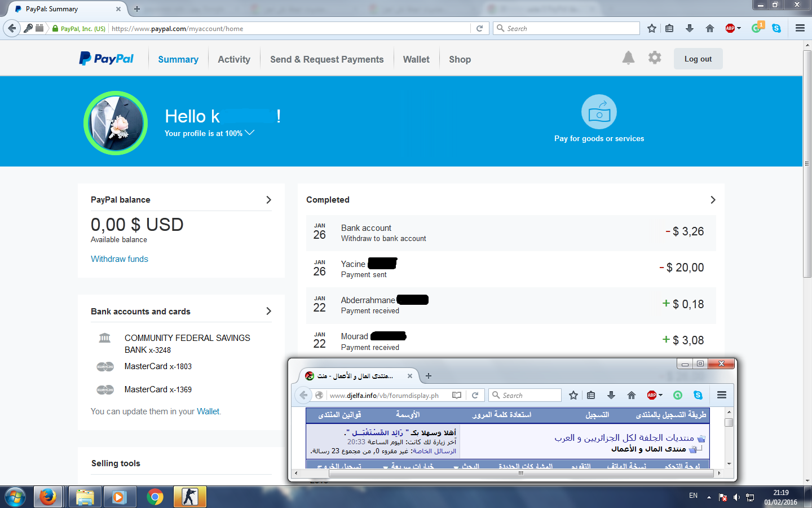Click the search box in the djelfa.info window
Screen dimensions: 812x508
525,395
